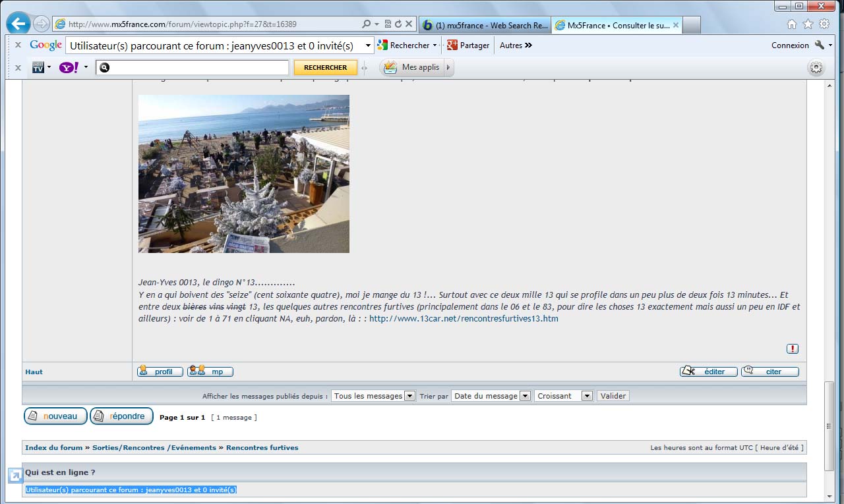This screenshot has height=504, width=844.
Task: Open Mes applis button
Action: pyautogui.click(x=411, y=67)
